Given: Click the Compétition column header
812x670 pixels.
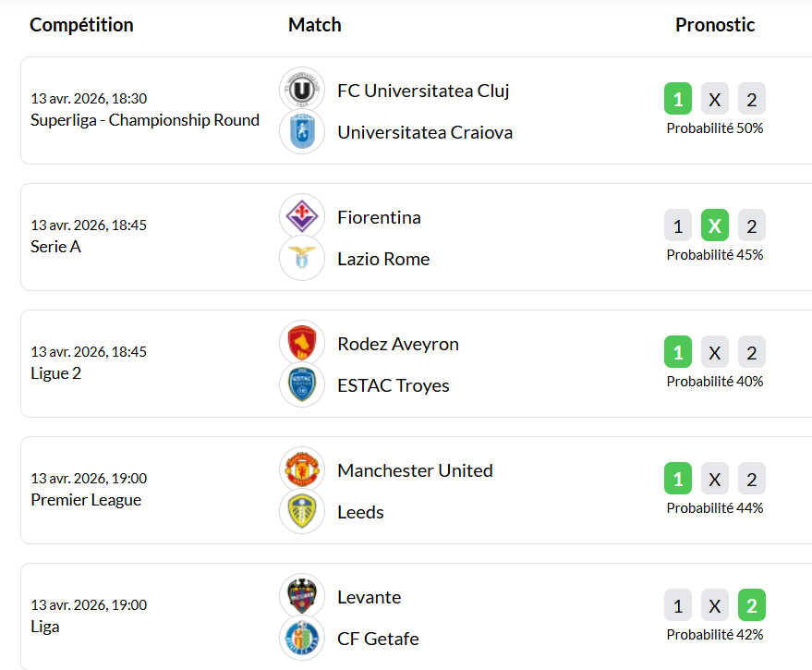Looking at the screenshot, I should tap(81, 25).
